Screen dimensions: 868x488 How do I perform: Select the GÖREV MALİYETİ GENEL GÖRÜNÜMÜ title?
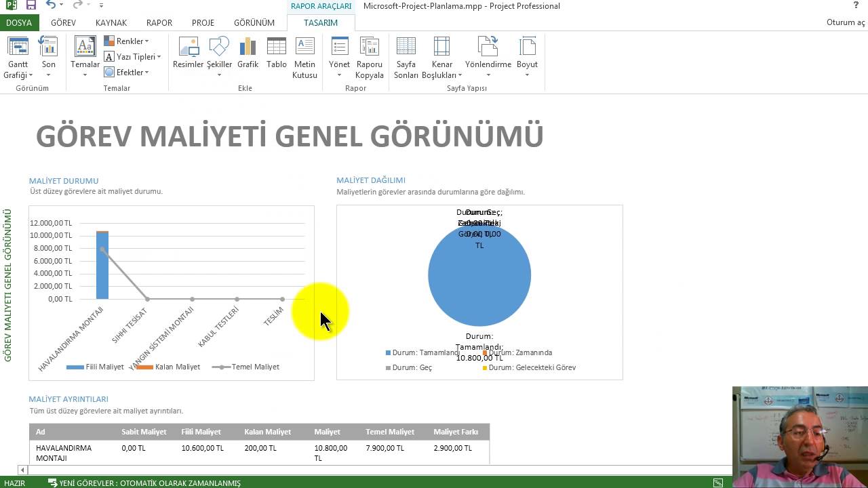(290, 136)
